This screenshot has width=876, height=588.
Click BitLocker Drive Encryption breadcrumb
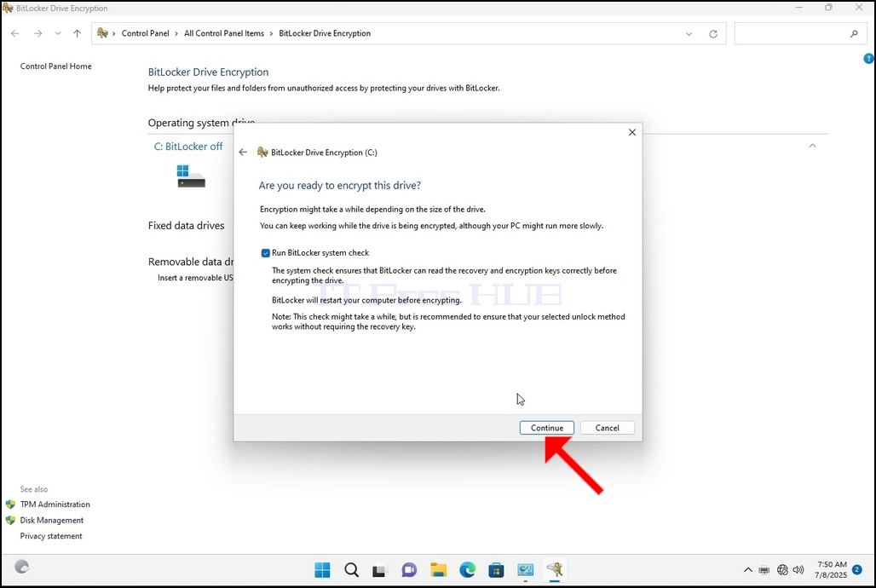pos(325,33)
